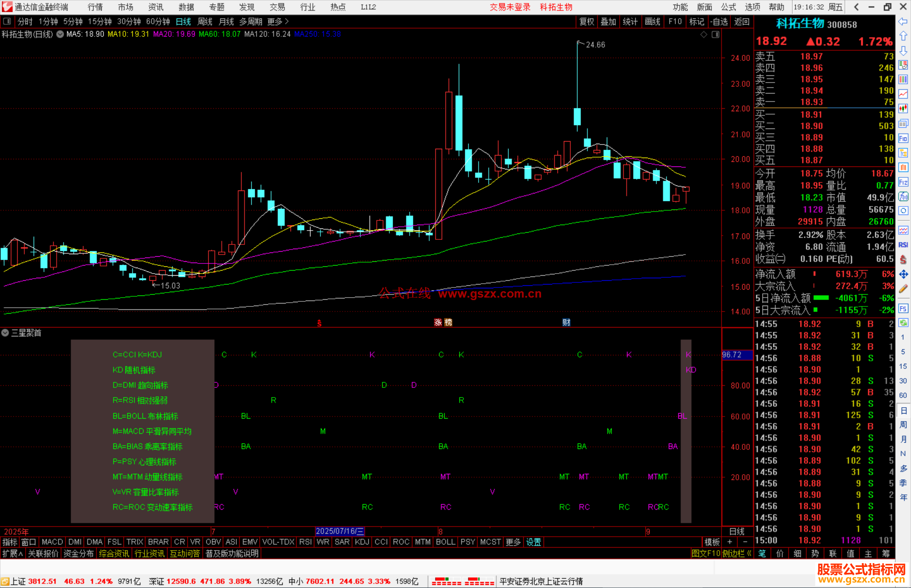Select weekly 周 period in right sidebar
The height and width of the screenshot is (588, 911).
(x=903, y=424)
